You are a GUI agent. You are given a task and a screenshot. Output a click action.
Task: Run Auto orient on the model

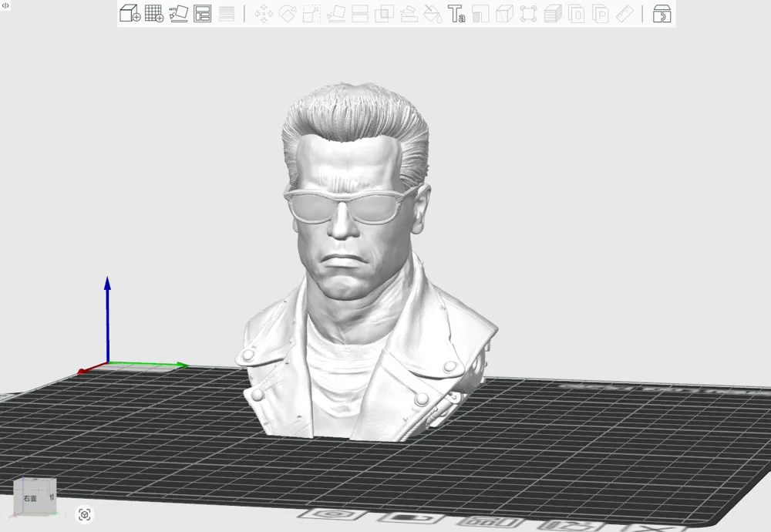pos(179,13)
